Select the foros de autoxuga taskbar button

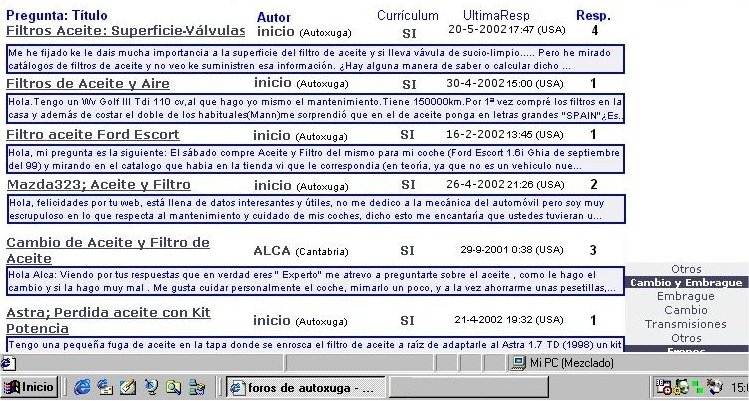tap(306, 387)
